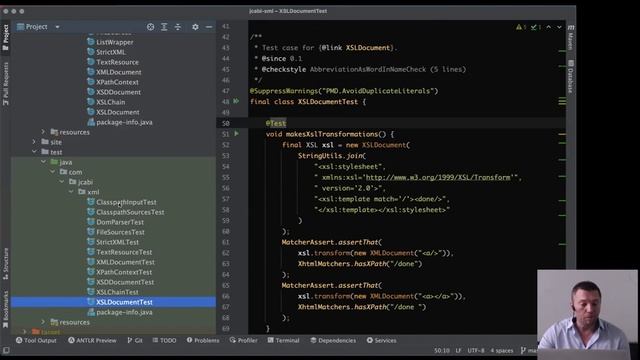Collapse the test folder

coord(34,152)
